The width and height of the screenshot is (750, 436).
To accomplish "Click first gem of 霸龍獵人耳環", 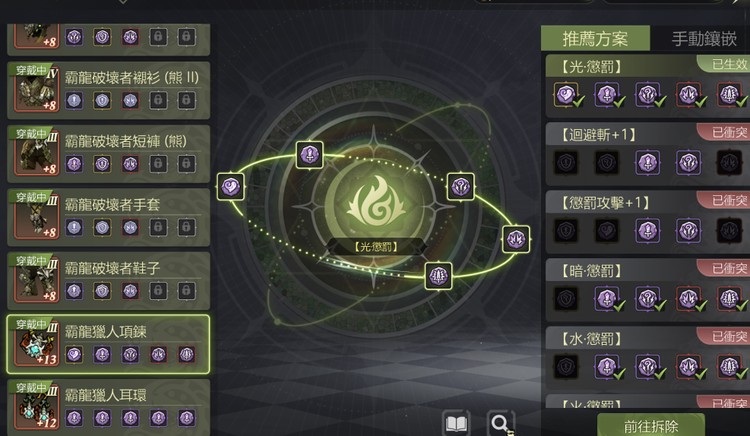I will click(74, 418).
